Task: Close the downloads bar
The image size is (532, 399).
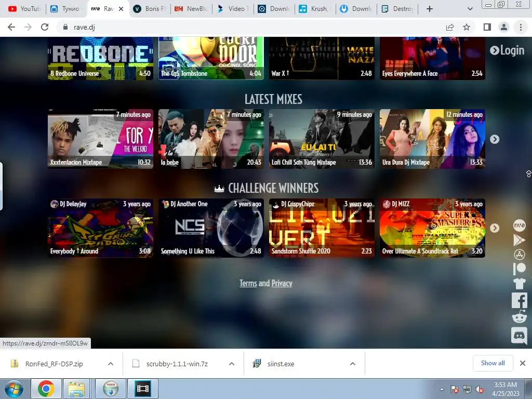Action: coord(523,363)
